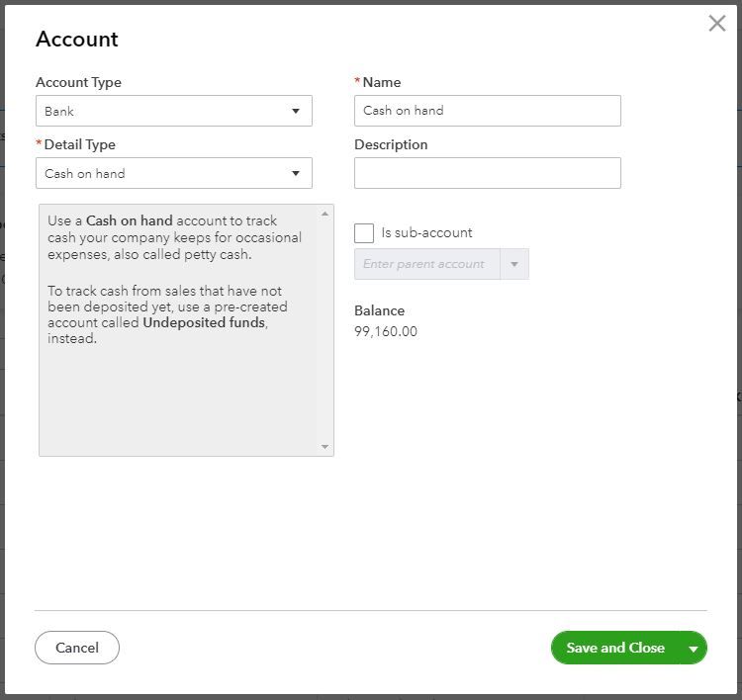Open the Account Type dropdown showing Bank
Viewport: 742px width, 700px height.
[x=174, y=111]
